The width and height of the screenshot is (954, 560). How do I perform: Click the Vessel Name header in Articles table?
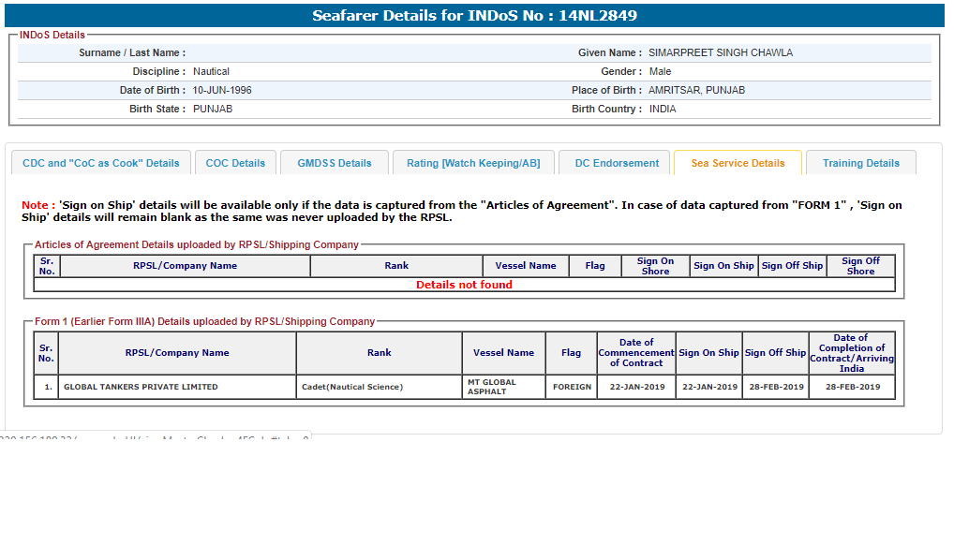[526, 266]
